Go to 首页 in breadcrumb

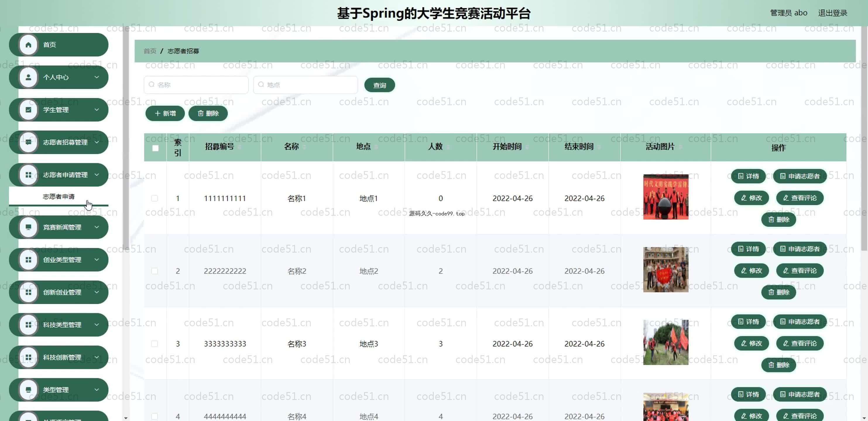tap(150, 51)
